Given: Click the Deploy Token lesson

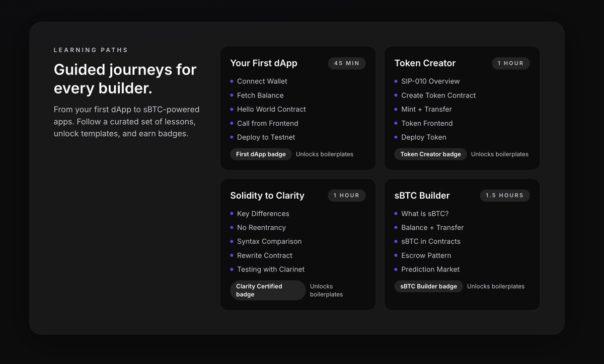Looking at the screenshot, I should [x=424, y=137].
